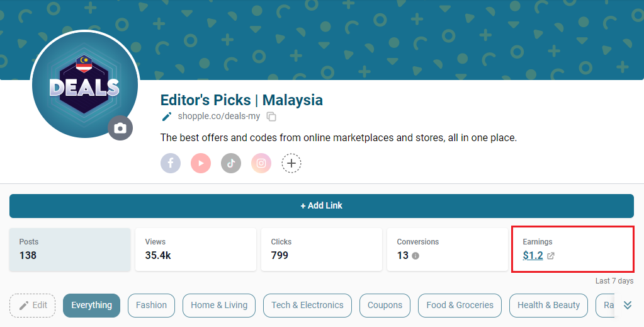Click the external link icon beside Earnings
This screenshot has width=644, height=327.
coord(551,256)
